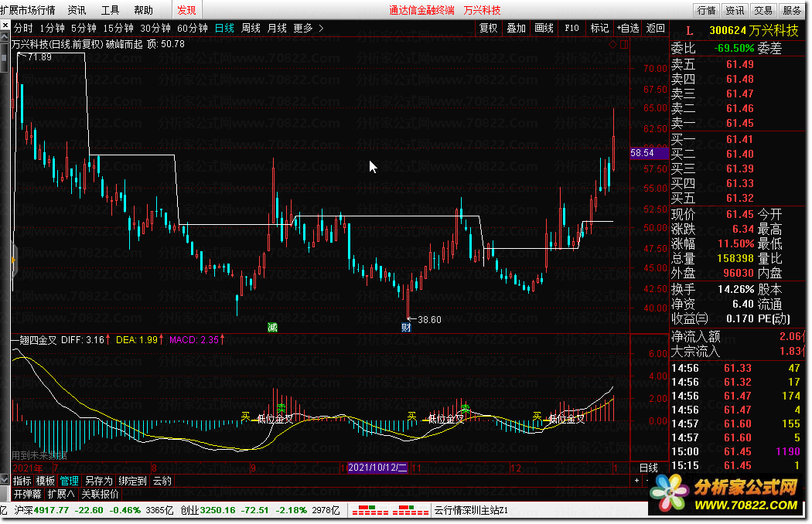Image resolution: width=812 pixels, height=524 pixels.
Task: Click the 换手 14.26% value
Action: 735,290
